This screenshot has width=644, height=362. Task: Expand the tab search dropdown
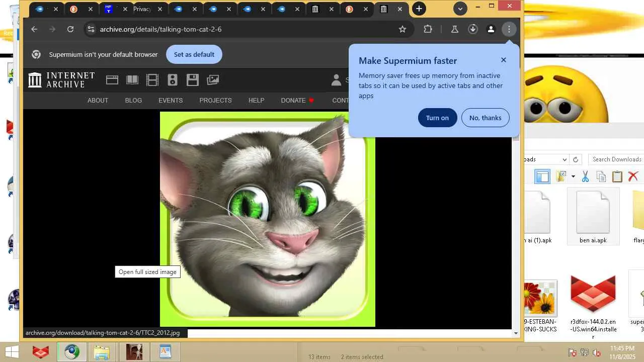point(460,9)
